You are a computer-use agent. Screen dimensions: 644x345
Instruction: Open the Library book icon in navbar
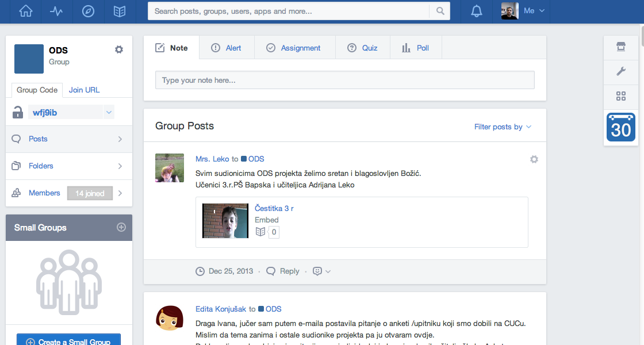[x=120, y=11]
